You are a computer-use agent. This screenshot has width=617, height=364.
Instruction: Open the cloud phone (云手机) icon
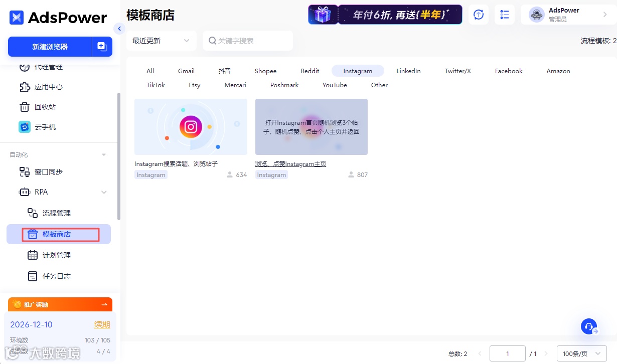25,127
